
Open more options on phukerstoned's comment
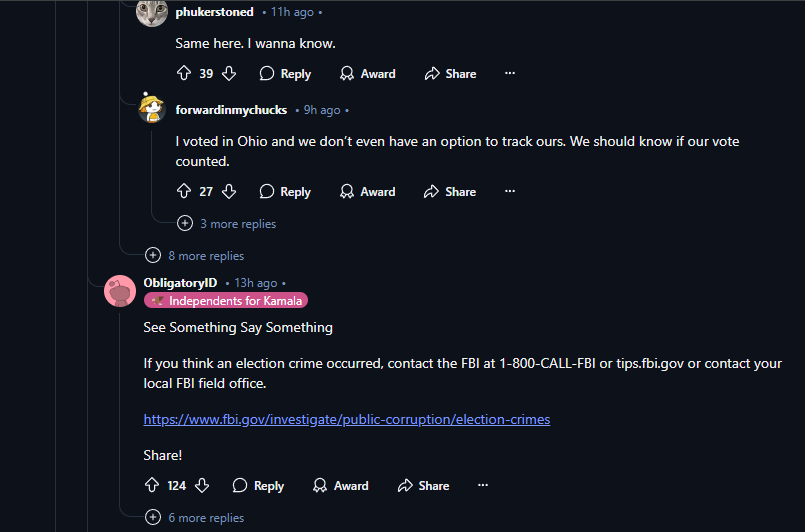tap(510, 73)
